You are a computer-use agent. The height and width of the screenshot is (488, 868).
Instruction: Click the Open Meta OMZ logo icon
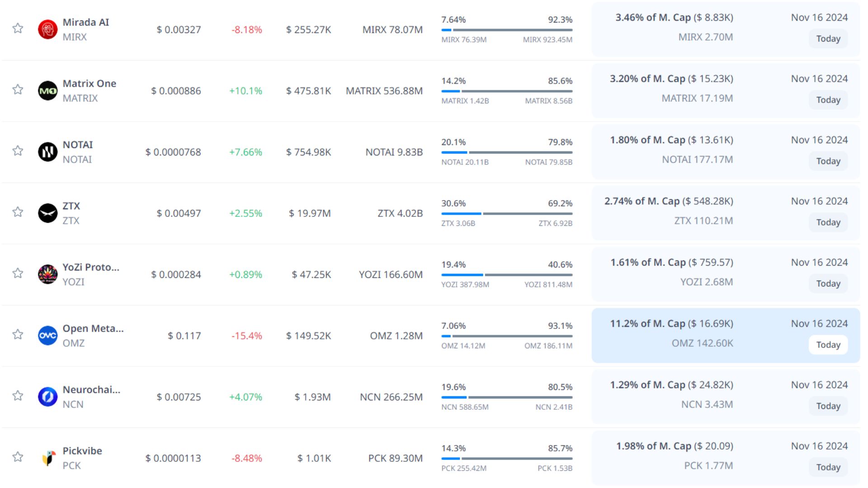(x=47, y=336)
